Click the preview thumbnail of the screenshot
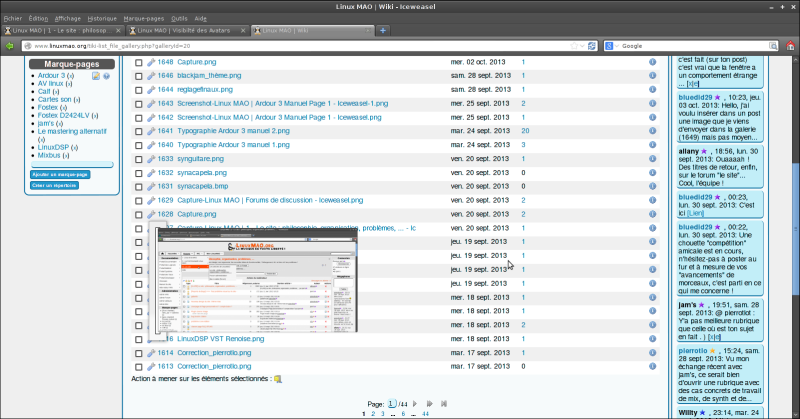Image resolution: width=800 pixels, height=419 pixels. point(256,280)
